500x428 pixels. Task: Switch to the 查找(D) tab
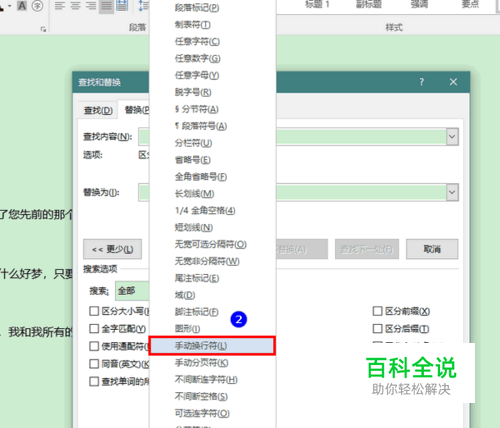coord(98,110)
